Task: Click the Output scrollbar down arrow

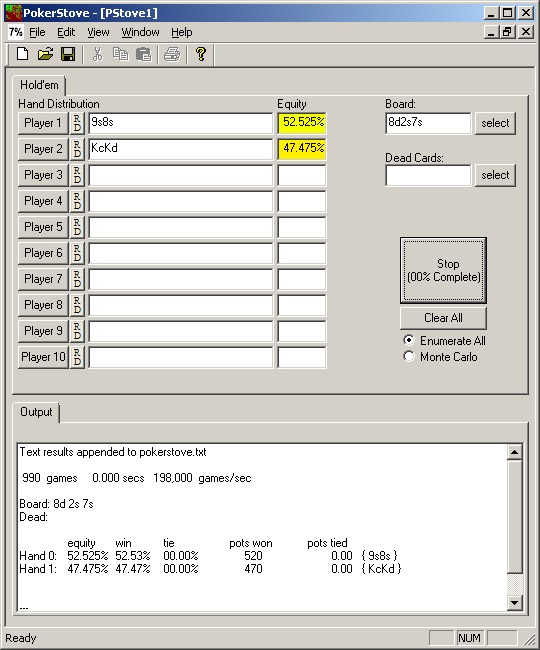Action: coord(514,603)
